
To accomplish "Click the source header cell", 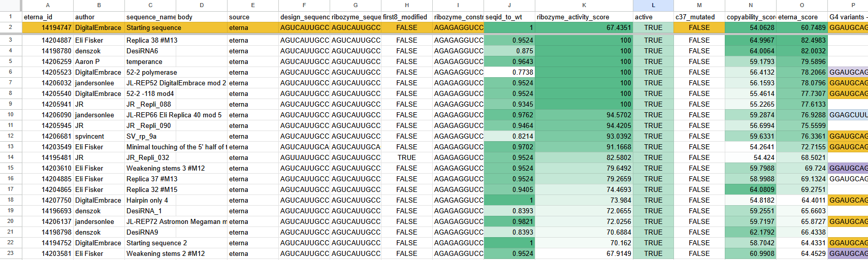I will (x=253, y=17).
